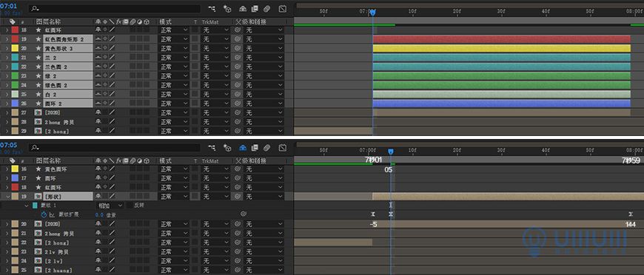Click the yellow 黄色形状 3 layer bar
644x275 pixels.
pos(501,49)
